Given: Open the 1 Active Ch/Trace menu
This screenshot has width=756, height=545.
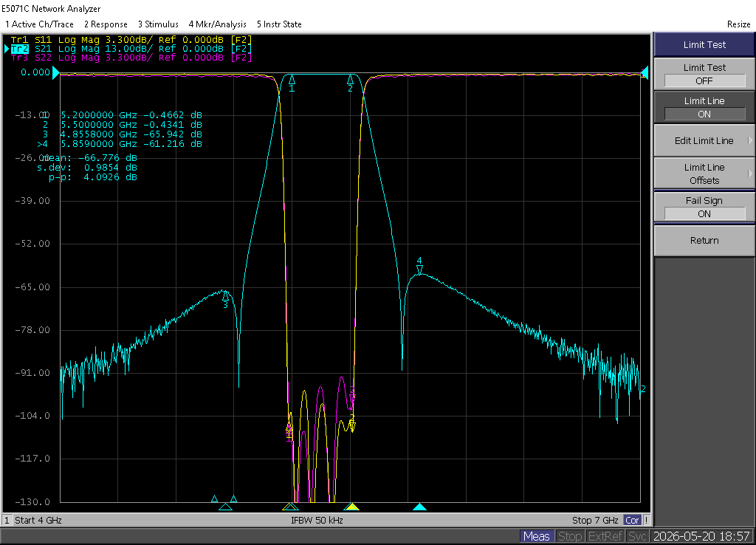Looking at the screenshot, I should tap(40, 24).
